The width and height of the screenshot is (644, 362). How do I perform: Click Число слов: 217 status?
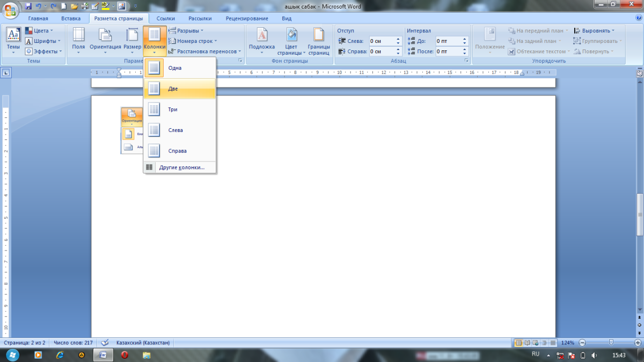point(73,343)
